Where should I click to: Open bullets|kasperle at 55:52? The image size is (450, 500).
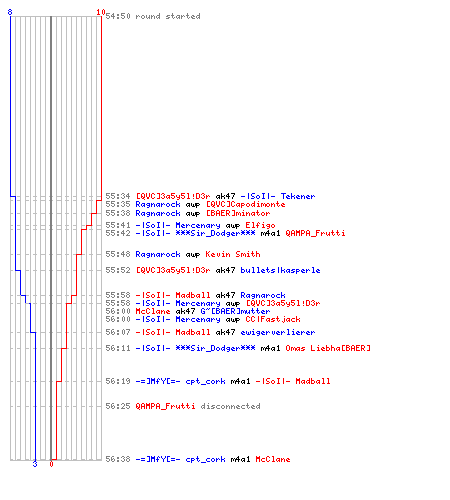(280, 270)
